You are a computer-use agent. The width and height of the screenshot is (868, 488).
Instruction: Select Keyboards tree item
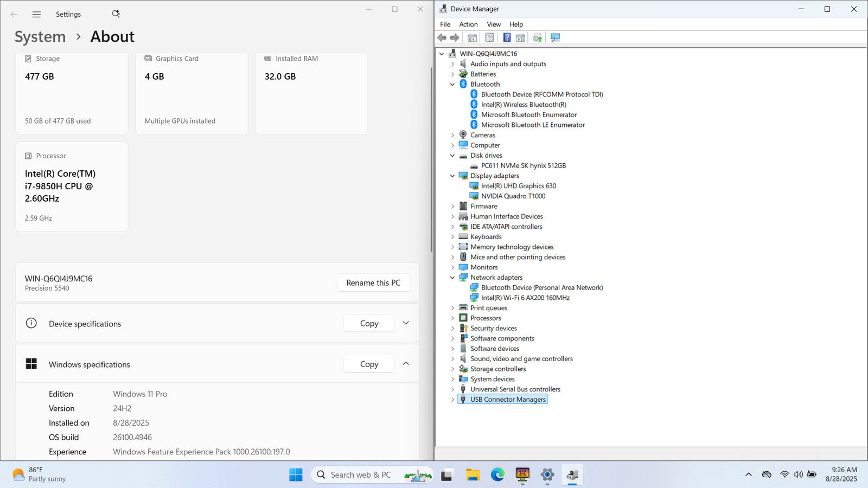(486, 237)
